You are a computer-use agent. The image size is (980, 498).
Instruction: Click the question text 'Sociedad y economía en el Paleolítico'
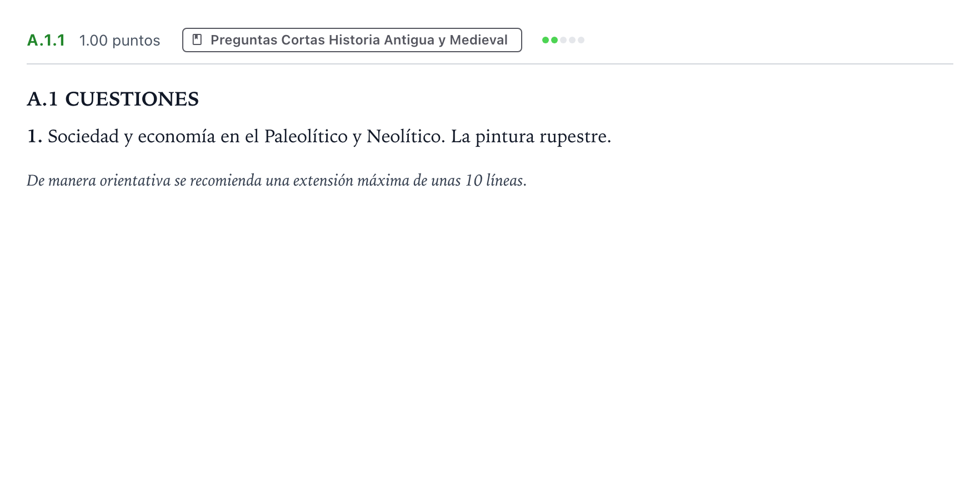198,137
